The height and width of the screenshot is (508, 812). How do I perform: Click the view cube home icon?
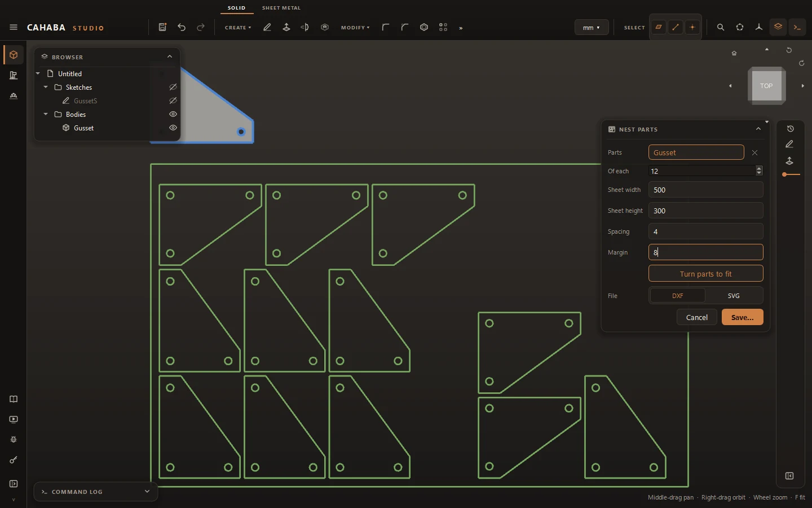tap(734, 53)
